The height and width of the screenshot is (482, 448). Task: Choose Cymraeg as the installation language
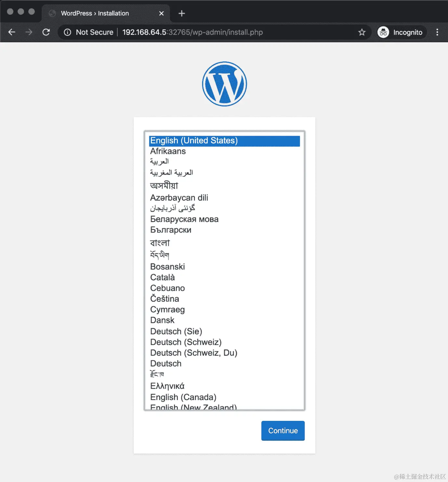[167, 309]
